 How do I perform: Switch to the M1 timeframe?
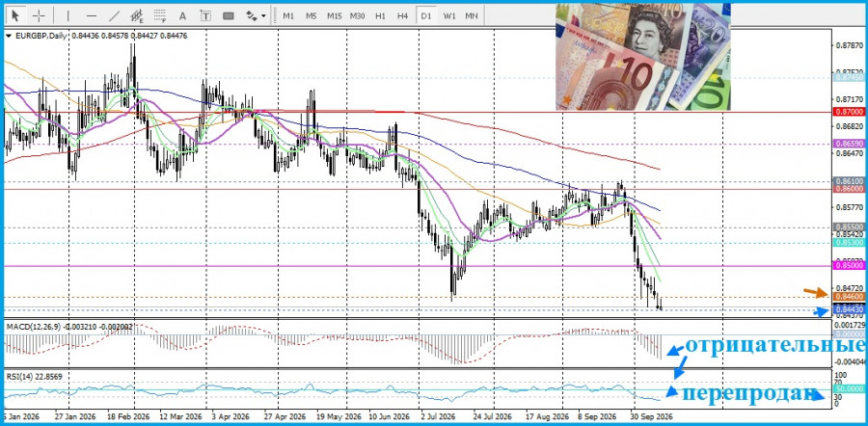click(x=288, y=15)
